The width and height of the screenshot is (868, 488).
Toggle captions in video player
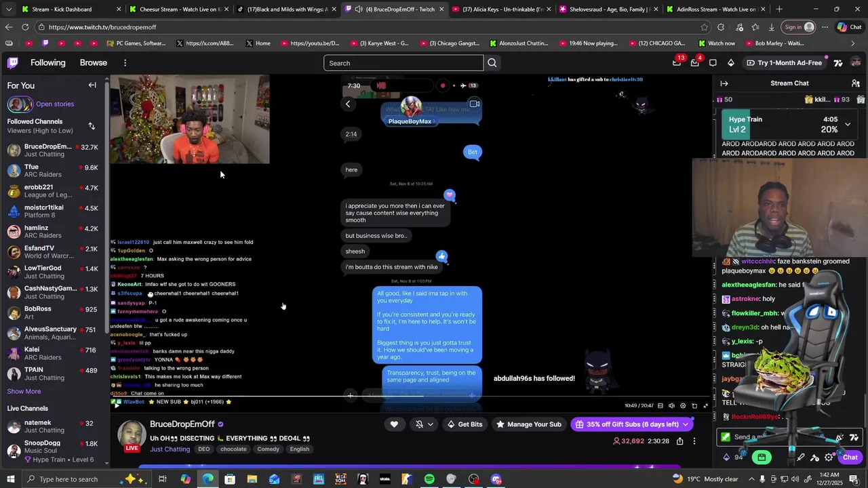660,406
